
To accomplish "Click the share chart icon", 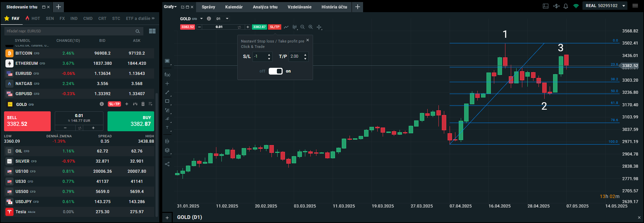I will coord(167,164).
